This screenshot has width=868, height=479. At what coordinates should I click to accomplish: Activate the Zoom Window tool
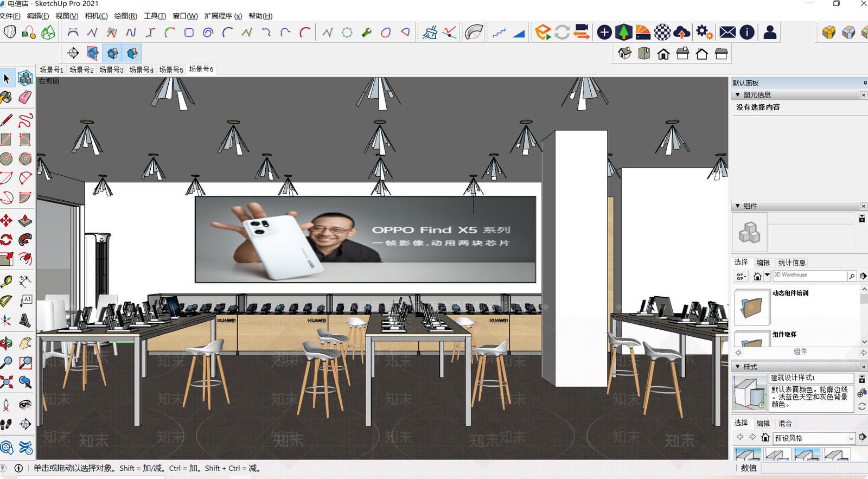pyautogui.click(x=25, y=362)
